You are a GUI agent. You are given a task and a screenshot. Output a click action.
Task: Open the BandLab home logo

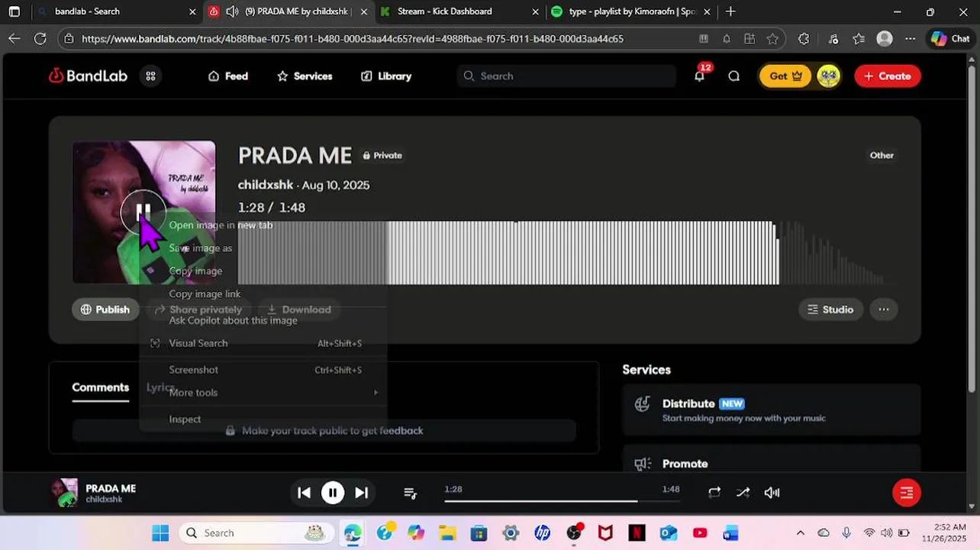pyautogui.click(x=88, y=76)
